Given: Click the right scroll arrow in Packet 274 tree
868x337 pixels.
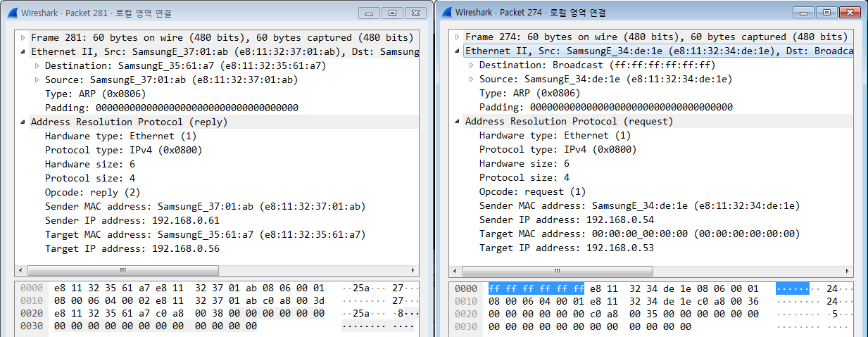Looking at the screenshot, I should (848, 270).
